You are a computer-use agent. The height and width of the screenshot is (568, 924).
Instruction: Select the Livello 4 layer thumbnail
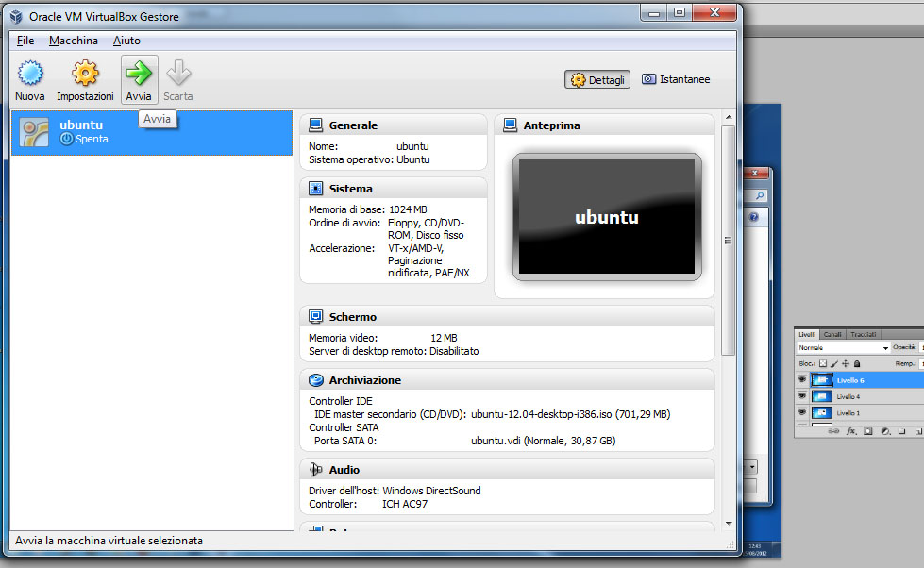tap(821, 396)
